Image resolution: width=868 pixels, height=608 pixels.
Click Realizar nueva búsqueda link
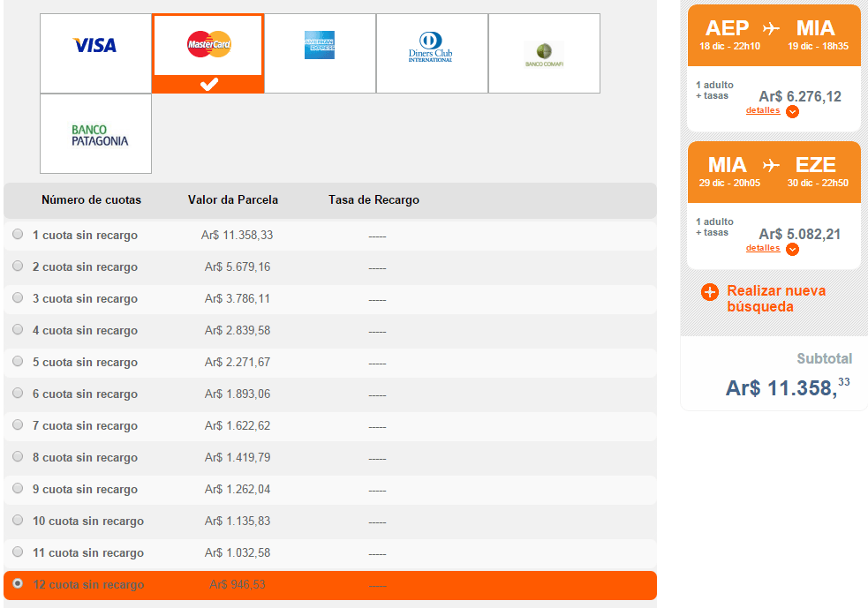click(776, 298)
